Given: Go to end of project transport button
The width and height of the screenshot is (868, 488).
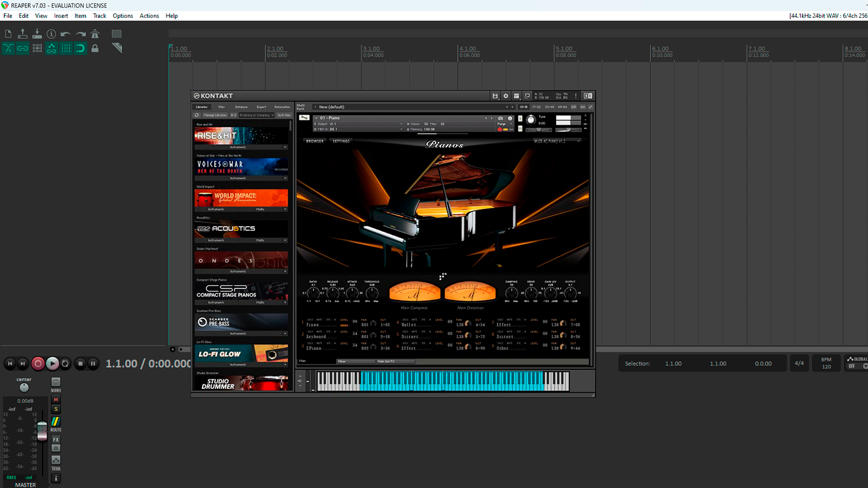Looking at the screenshot, I should (x=23, y=363).
